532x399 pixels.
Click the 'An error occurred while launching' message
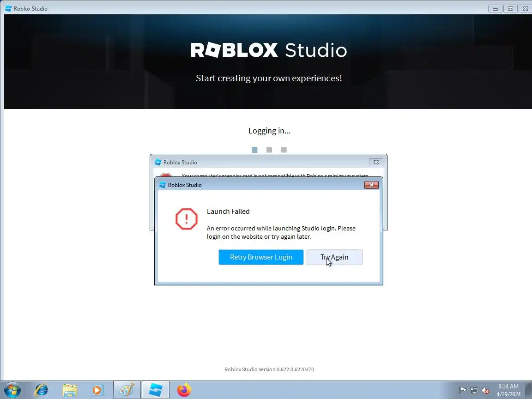click(281, 232)
